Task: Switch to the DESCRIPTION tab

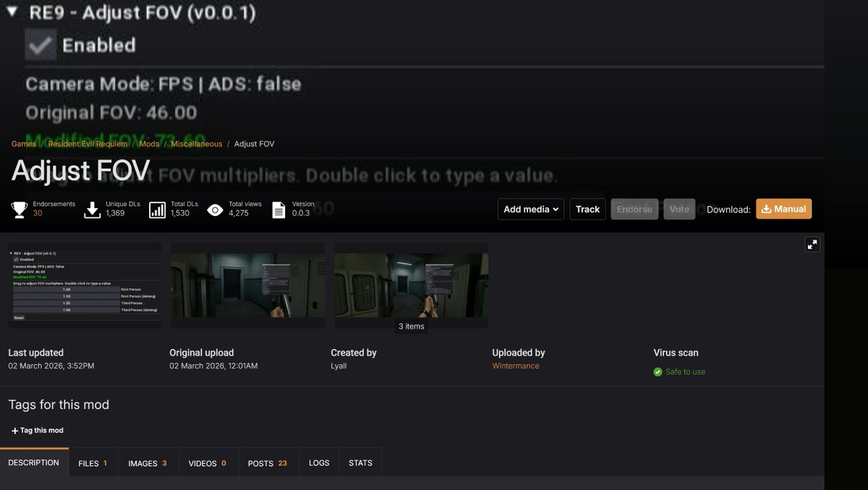Action: (x=34, y=463)
